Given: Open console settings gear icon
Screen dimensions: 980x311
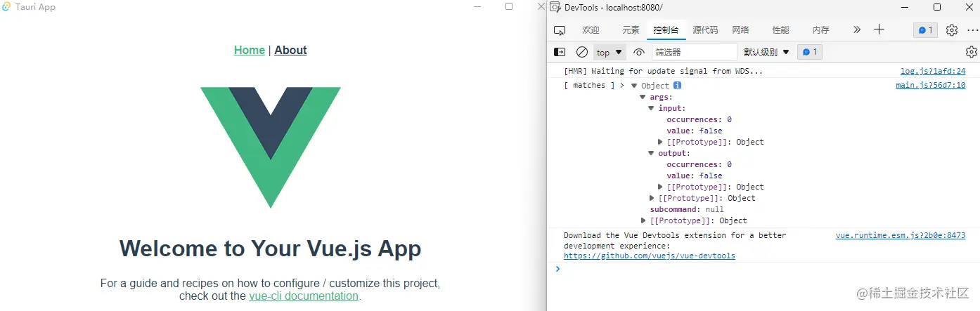Looking at the screenshot, I should (972, 52).
